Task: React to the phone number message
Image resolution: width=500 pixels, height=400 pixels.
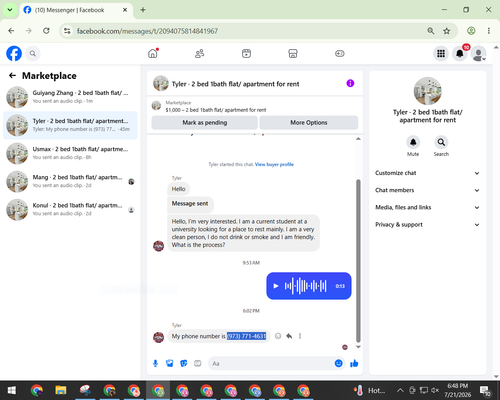Action: pyautogui.click(x=278, y=336)
